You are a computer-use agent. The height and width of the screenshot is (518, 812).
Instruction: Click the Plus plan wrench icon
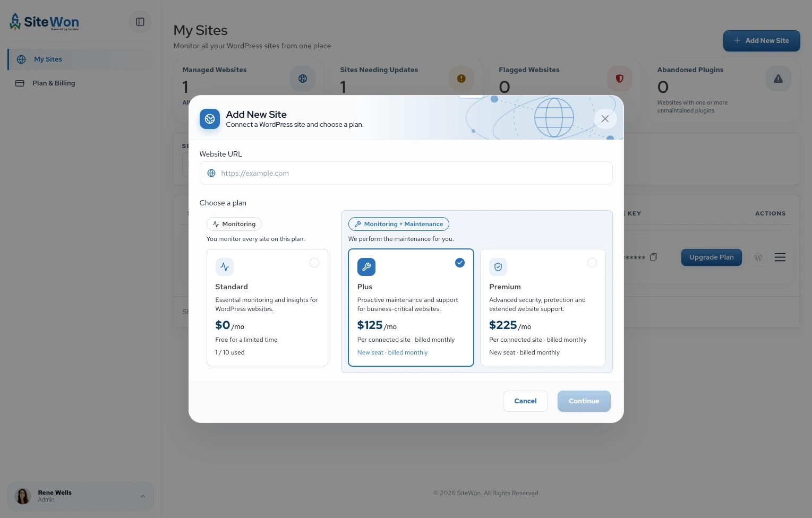[x=366, y=267]
